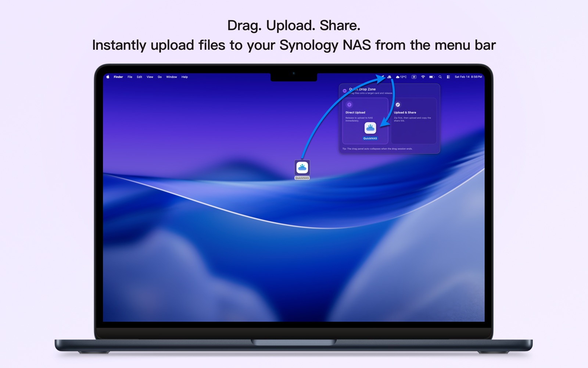Click 'Zip first, then upload' description
This screenshot has width=588, height=368.
[412, 119]
